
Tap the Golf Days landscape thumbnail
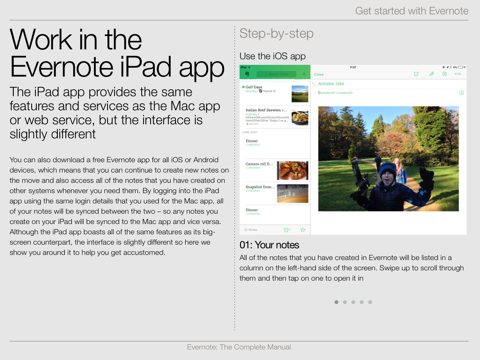click(300, 94)
